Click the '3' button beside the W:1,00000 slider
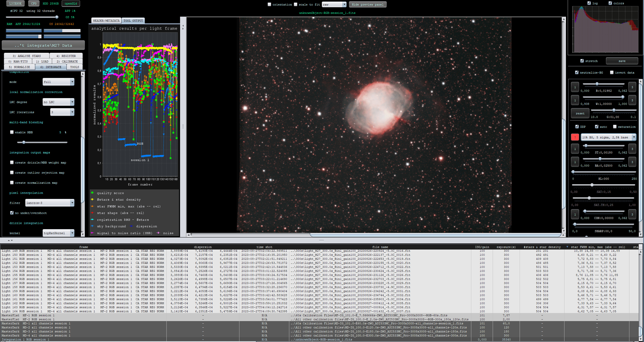 [x=632, y=100]
